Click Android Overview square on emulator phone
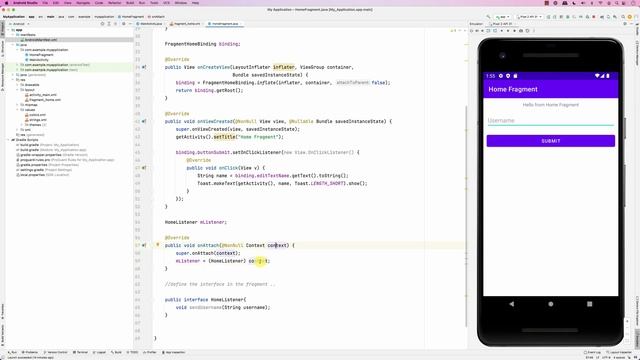This screenshot has width=640, height=360. tap(589, 304)
